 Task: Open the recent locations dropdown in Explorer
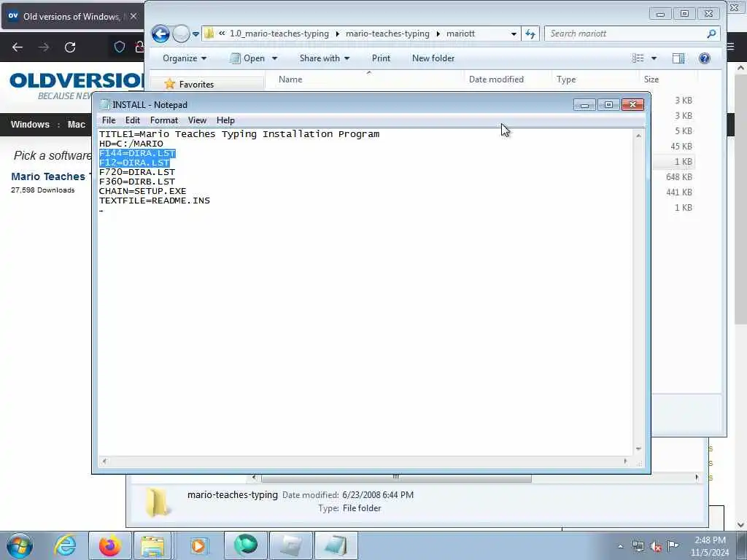tap(196, 34)
